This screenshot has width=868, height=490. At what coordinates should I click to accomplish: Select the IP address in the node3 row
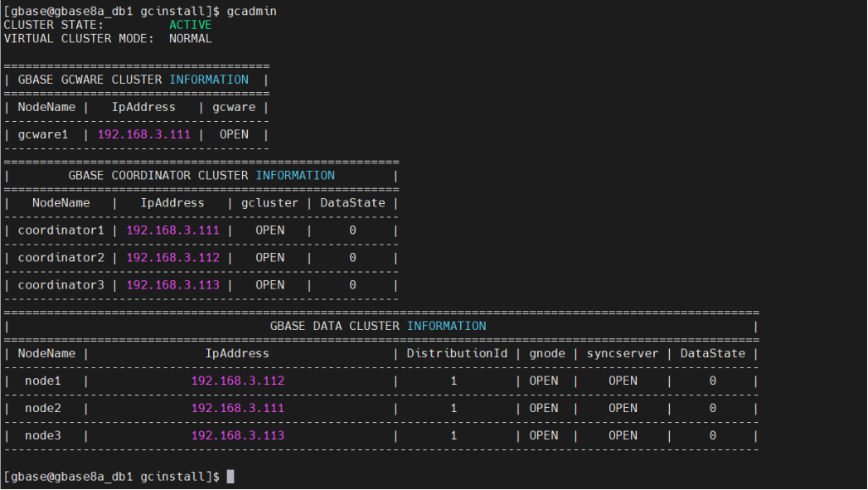point(237,435)
